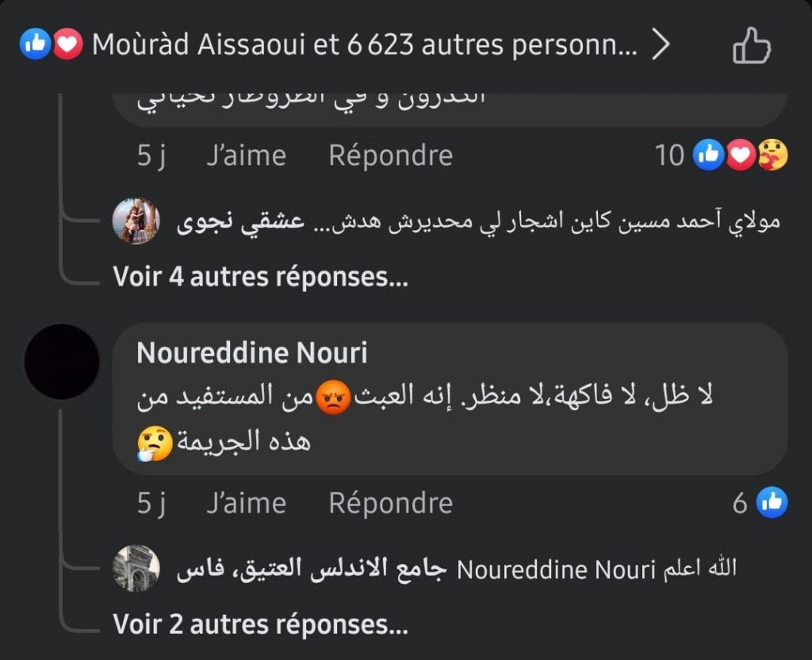Open عشقي نجوى profile avatar
The height and width of the screenshot is (660, 812).
[136, 221]
